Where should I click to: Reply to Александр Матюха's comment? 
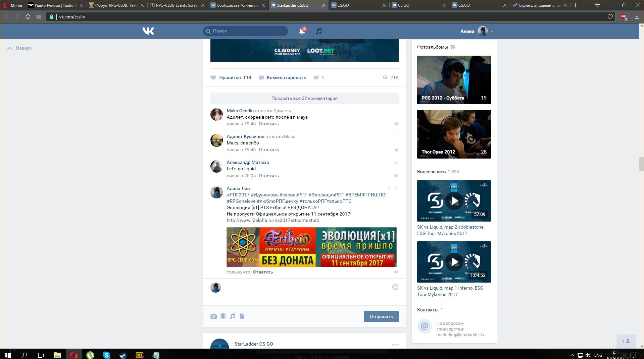[268, 176]
